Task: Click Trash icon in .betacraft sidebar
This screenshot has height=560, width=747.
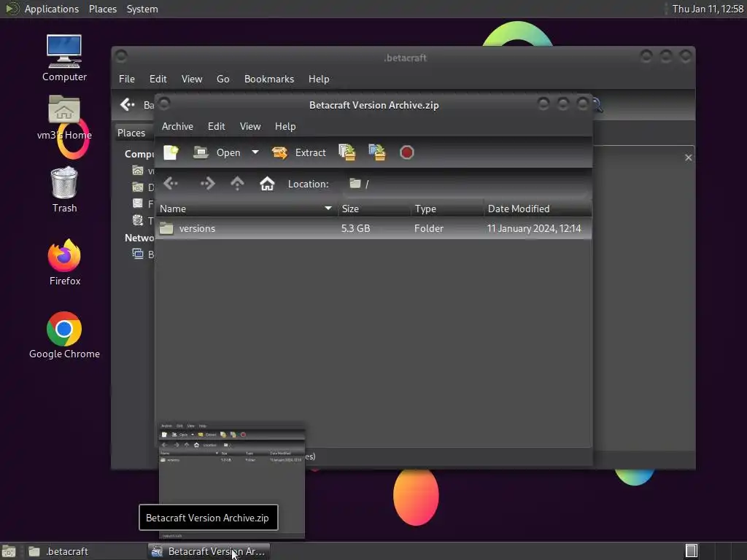Action: click(138, 220)
